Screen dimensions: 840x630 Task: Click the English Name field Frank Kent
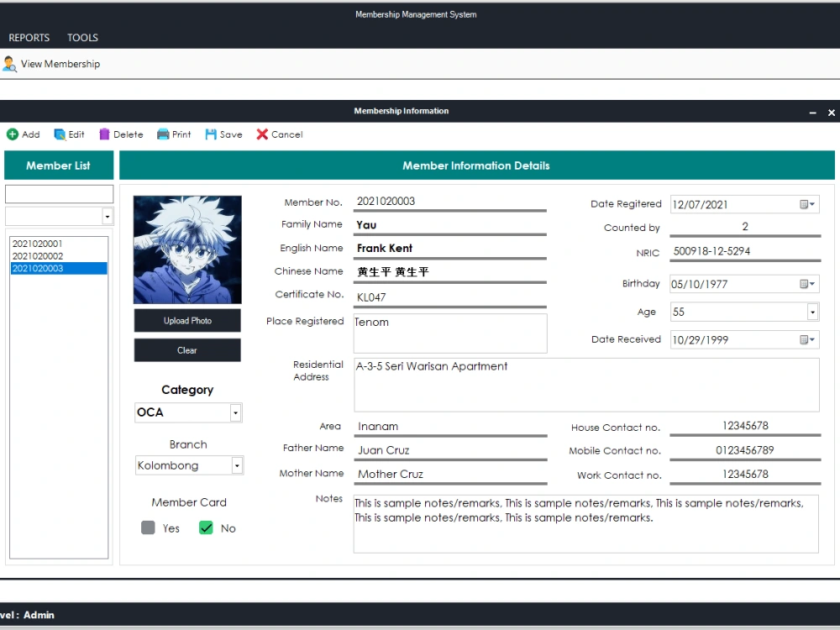click(x=450, y=249)
